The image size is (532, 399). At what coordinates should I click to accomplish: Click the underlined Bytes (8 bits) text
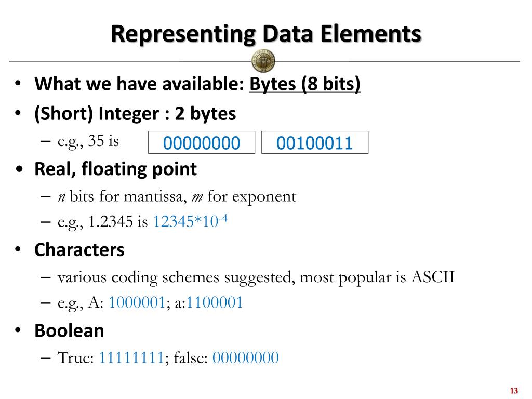[304, 84]
